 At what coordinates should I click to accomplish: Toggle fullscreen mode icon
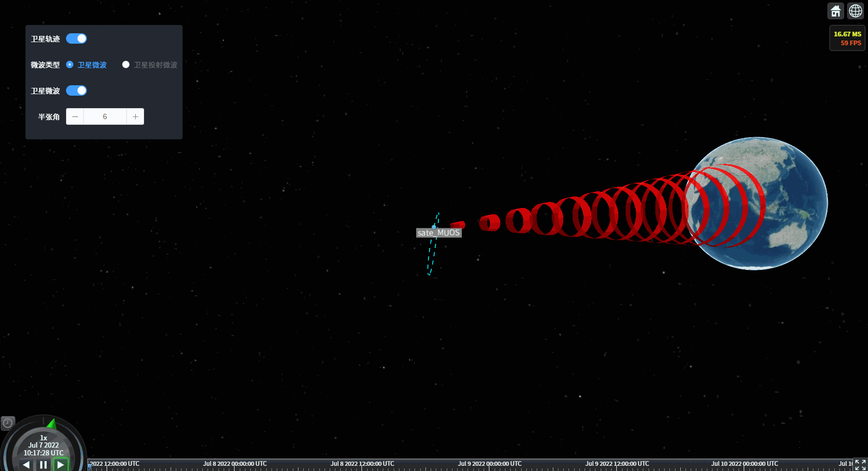click(x=860, y=465)
